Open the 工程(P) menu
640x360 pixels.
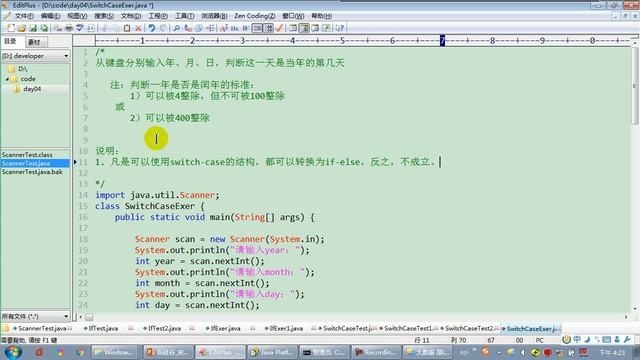click(x=158, y=16)
